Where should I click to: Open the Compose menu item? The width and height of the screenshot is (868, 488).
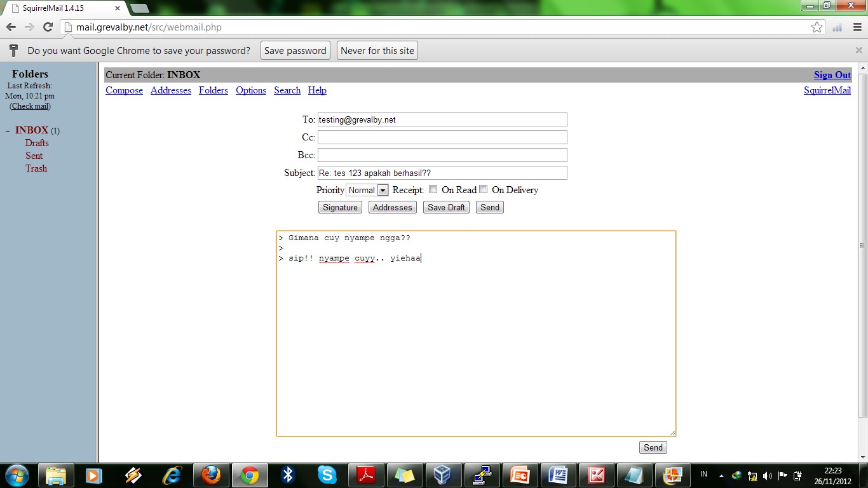tap(124, 90)
